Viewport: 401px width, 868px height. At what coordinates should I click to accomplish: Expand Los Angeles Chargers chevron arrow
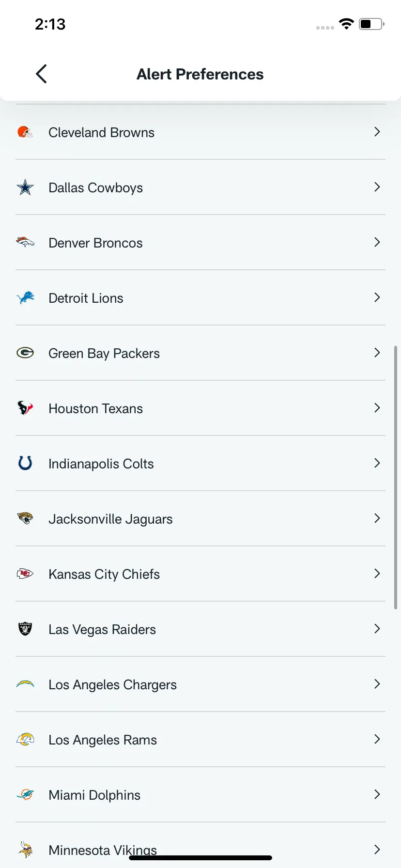coord(377,684)
